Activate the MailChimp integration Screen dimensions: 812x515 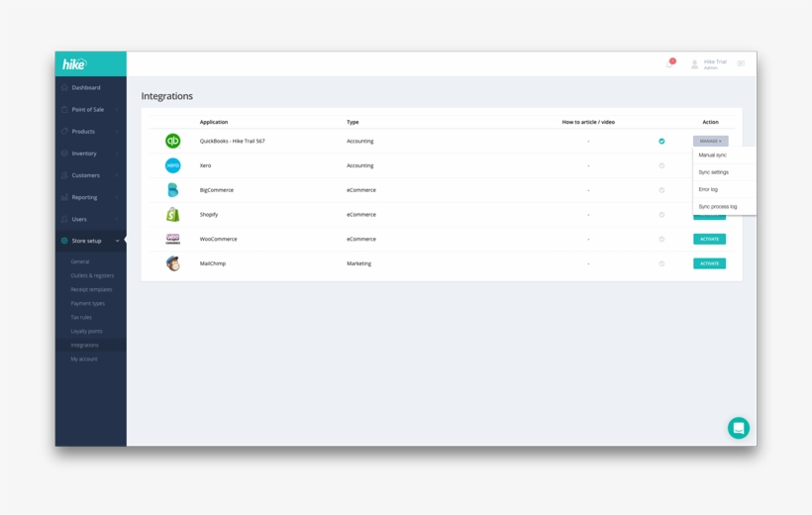pos(709,263)
